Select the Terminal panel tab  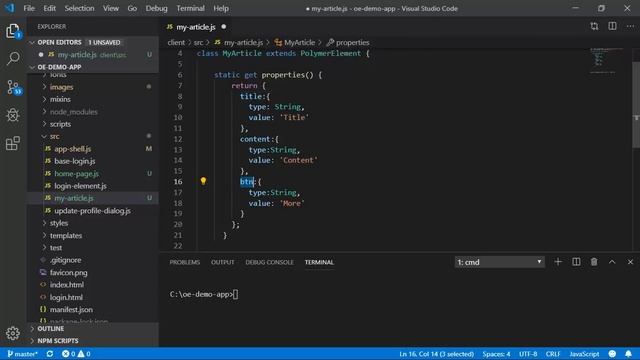click(x=319, y=262)
